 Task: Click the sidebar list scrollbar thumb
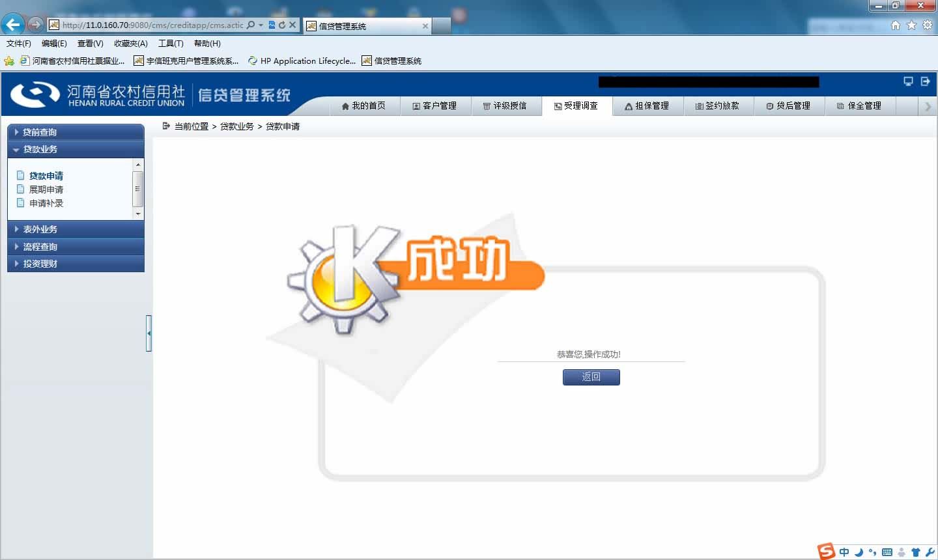pos(137,188)
